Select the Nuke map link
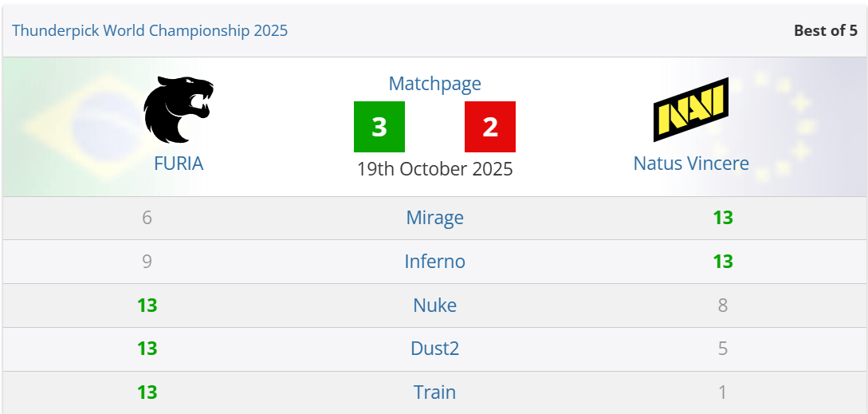 coord(434,306)
